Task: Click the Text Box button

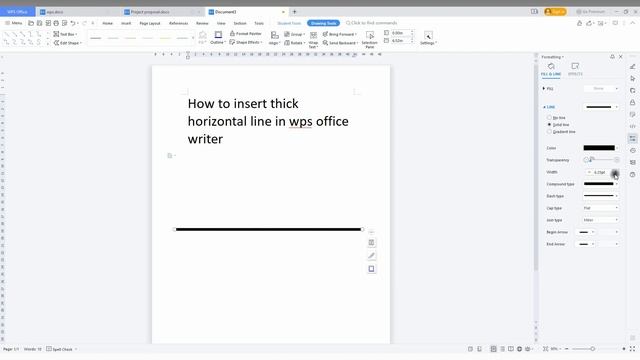Action: pos(65,34)
